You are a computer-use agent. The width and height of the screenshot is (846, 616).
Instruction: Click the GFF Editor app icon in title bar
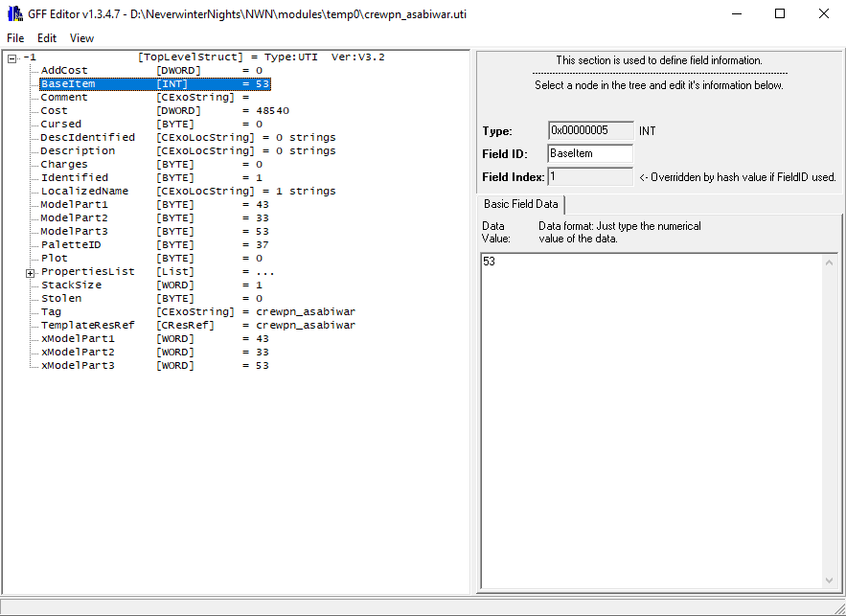tap(14, 14)
